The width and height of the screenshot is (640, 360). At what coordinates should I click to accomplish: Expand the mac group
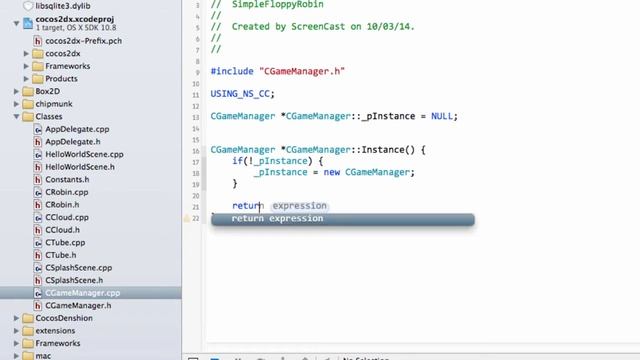[16, 356]
